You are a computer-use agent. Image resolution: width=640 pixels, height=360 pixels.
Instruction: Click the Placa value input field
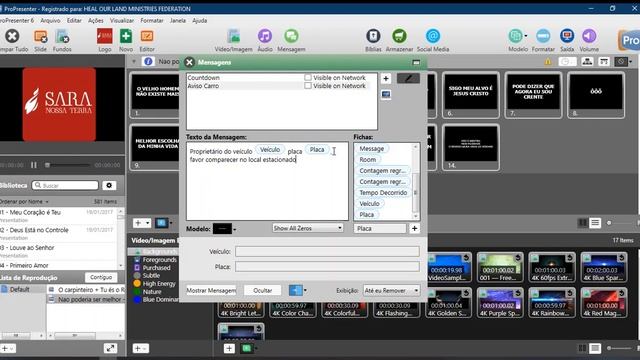click(327, 267)
